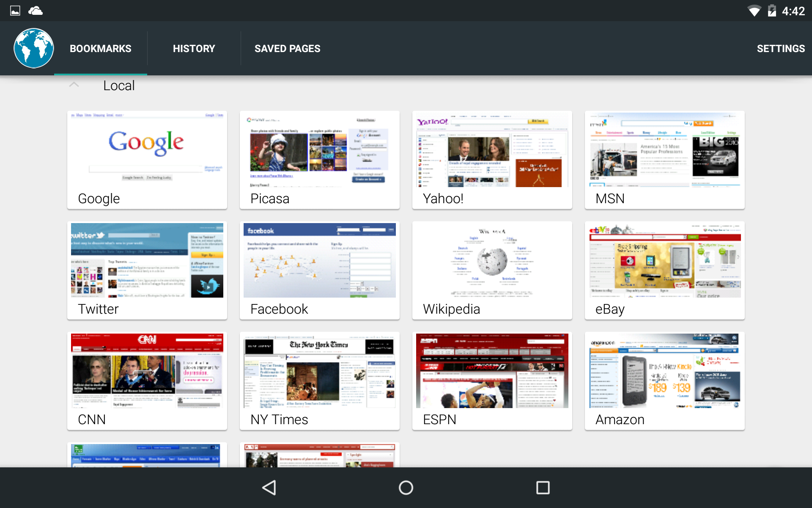Open the Wikipedia bookmark thumbnail
This screenshot has width=812, height=508.
492,260
